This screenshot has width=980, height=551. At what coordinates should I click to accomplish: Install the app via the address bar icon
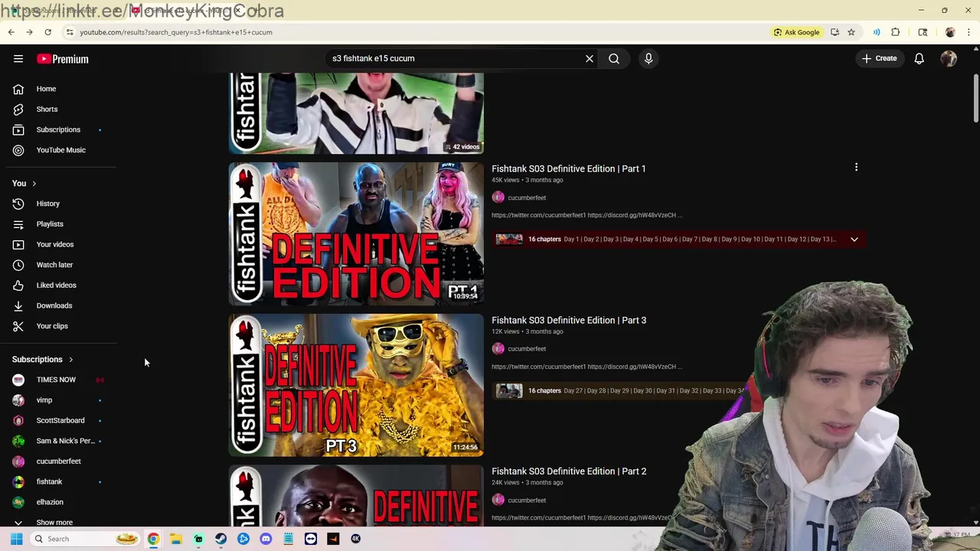(x=835, y=32)
